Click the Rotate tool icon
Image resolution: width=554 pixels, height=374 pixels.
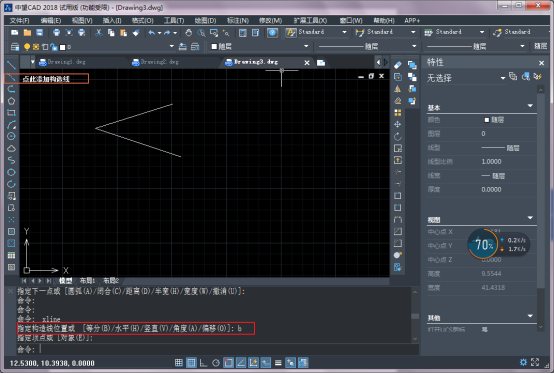click(x=398, y=136)
